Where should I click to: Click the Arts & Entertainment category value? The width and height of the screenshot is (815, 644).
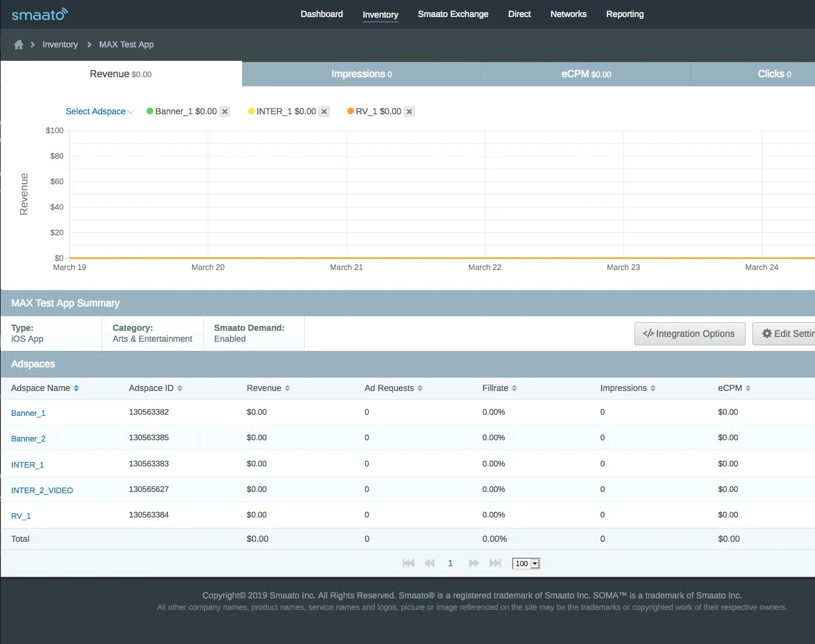(x=152, y=339)
